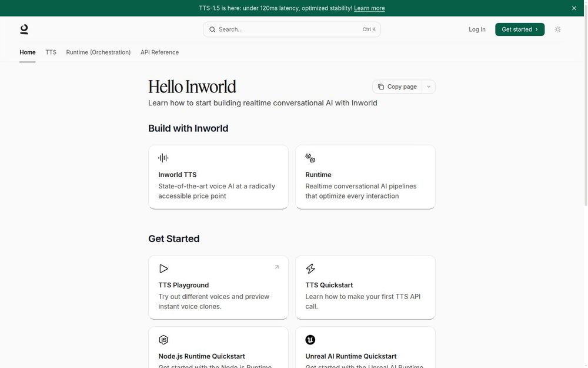
Task: Follow the Learn more banner link
Action: tap(369, 8)
